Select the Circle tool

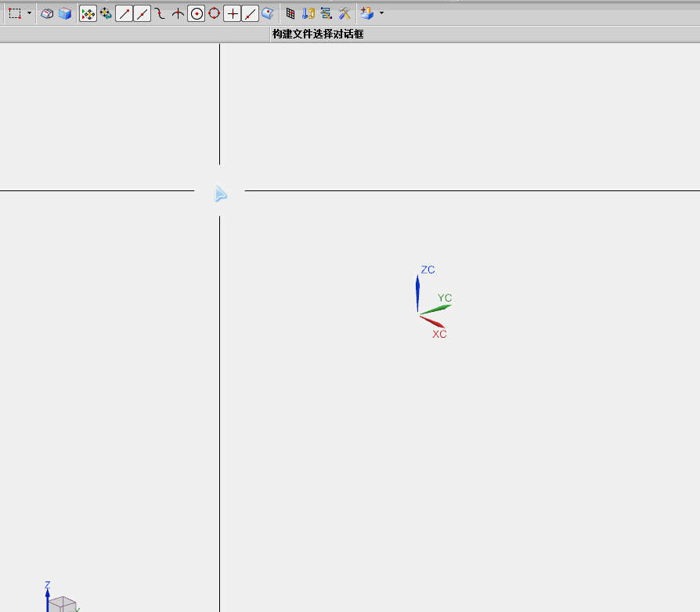(213, 13)
